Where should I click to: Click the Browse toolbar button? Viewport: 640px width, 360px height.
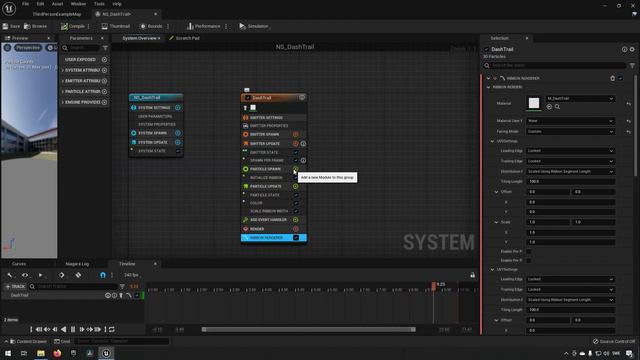point(36,26)
